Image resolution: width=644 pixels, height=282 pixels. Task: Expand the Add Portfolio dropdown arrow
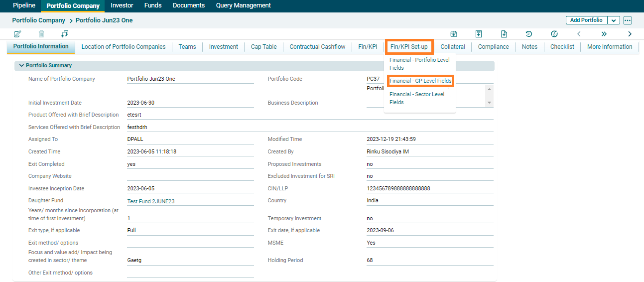[x=614, y=20]
